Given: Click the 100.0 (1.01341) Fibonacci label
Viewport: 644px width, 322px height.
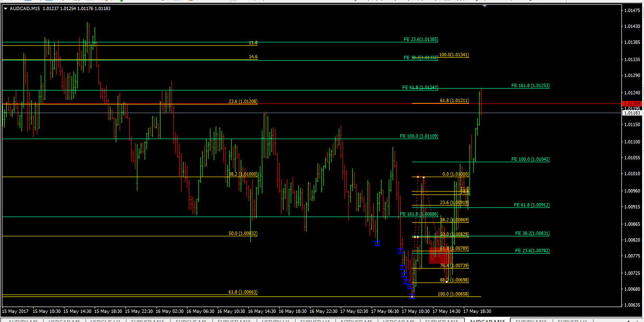Looking at the screenshot, I should click(454, 55).
